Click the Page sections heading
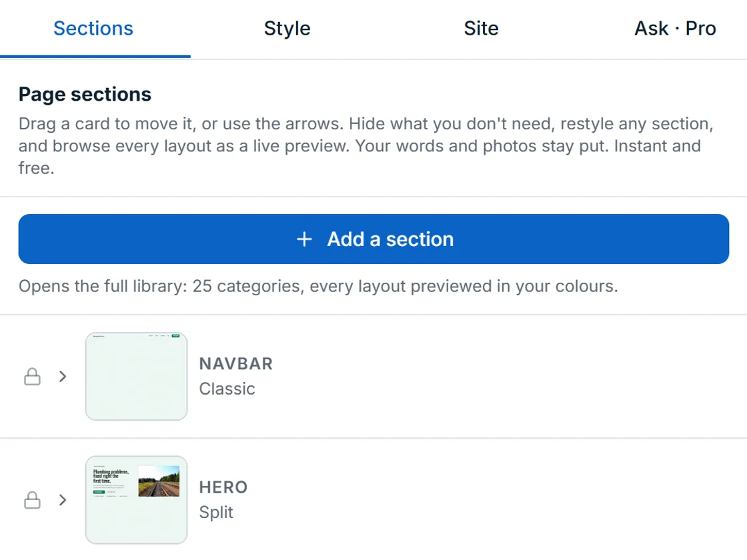 click(x=85, y=94)
